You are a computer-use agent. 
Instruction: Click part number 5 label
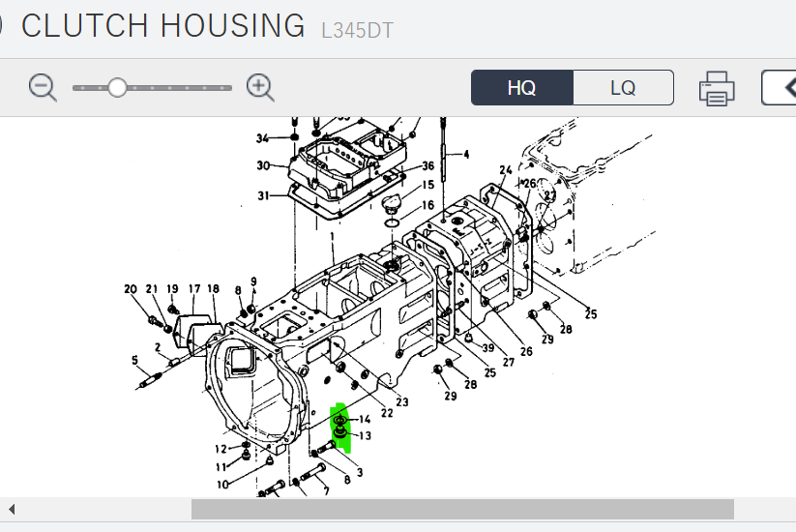(134, 360)
